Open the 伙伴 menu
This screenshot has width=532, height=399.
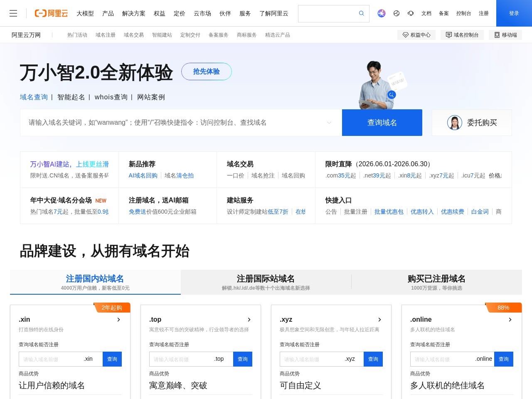coord(225,13)
